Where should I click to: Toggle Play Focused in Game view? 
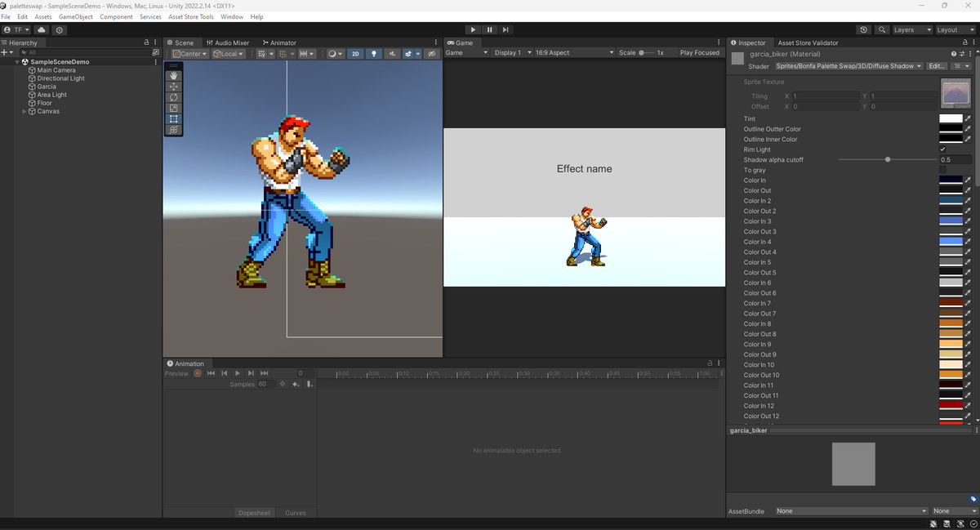[700, 52]
